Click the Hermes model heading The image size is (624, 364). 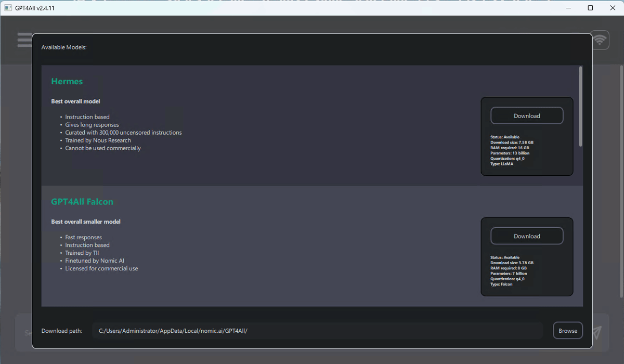67,81
